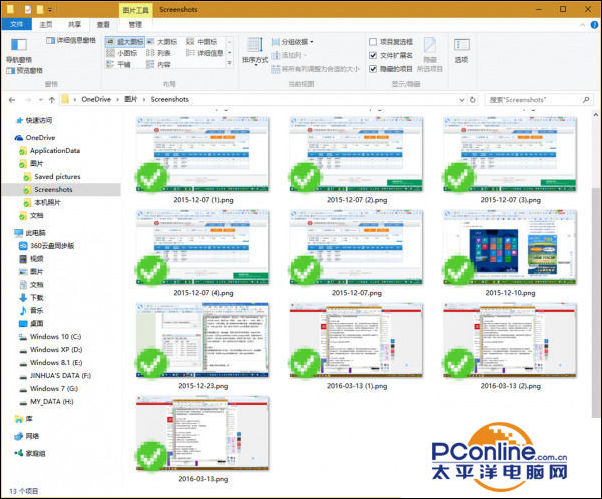Switch to the 管理 manage tab
Screen dimensions: 602x499
point(135,25)
